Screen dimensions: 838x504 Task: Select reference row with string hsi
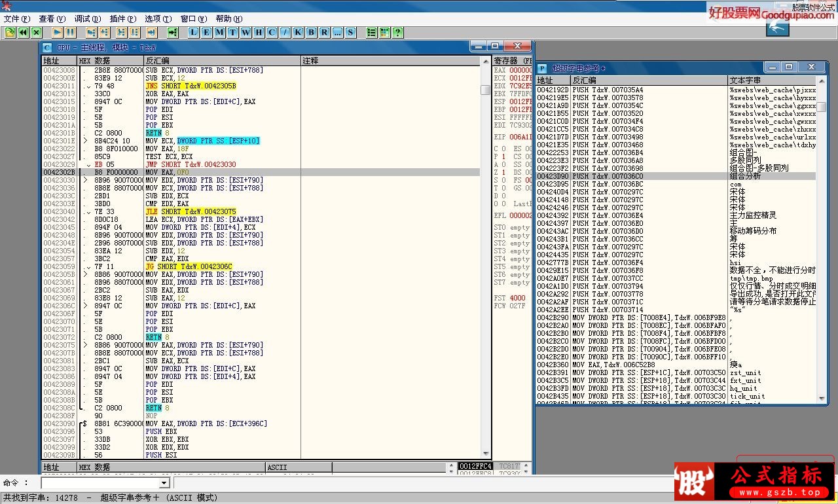[676, 262]
